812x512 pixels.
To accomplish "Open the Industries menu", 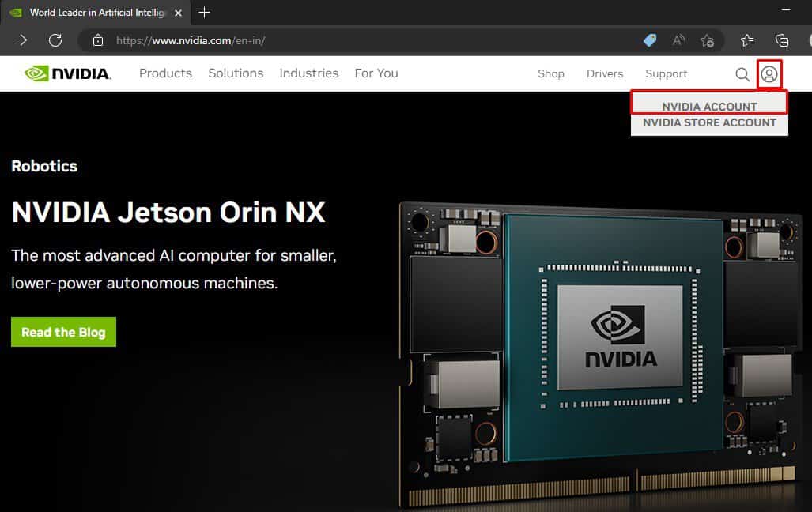I will (309, 73).
